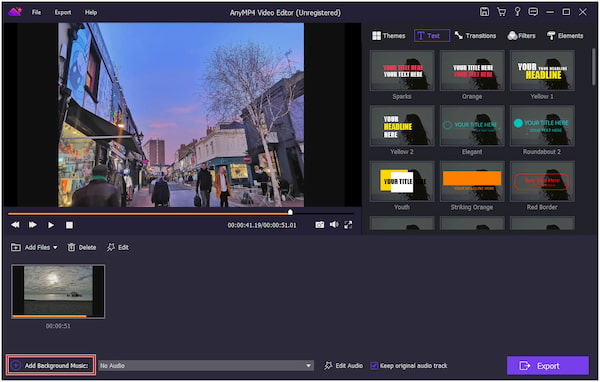Click the save project icon in title bar
The height and width of the screenshot is (382, 600).
pos(484,12)
